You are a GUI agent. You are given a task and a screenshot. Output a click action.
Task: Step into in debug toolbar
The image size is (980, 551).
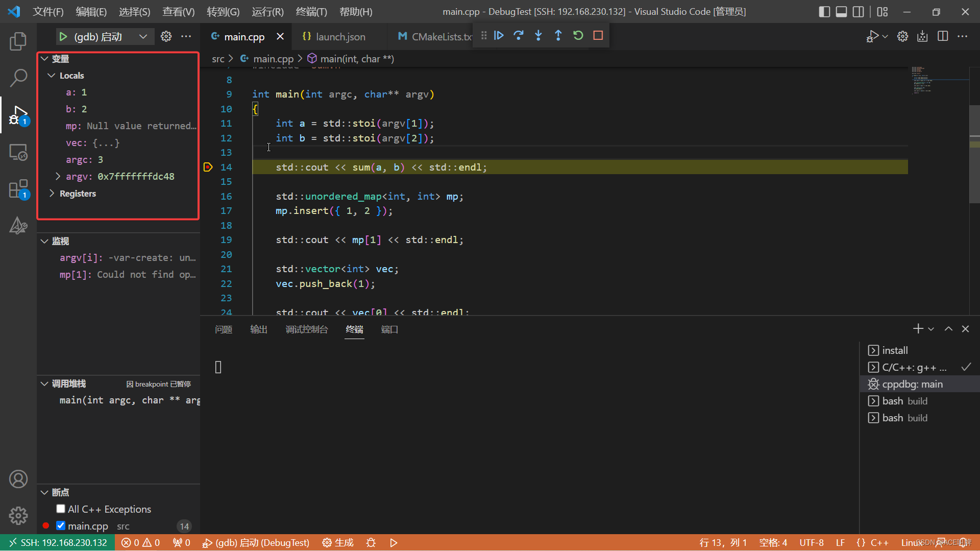coord(538,36)
